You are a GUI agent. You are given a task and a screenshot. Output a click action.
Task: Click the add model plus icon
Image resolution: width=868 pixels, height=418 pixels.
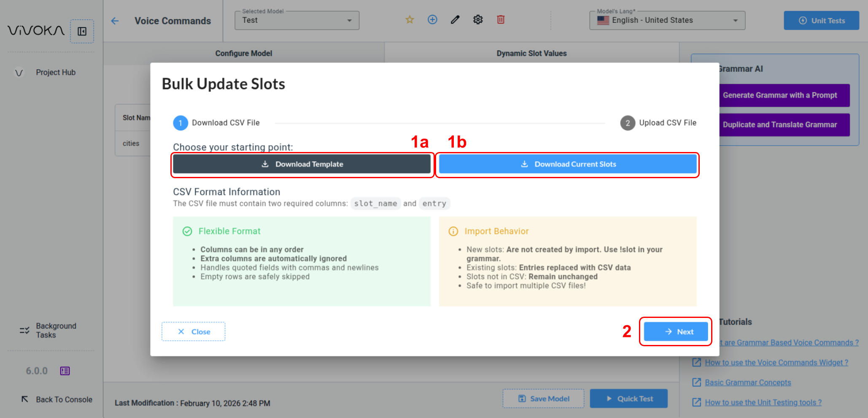point(432,20)
